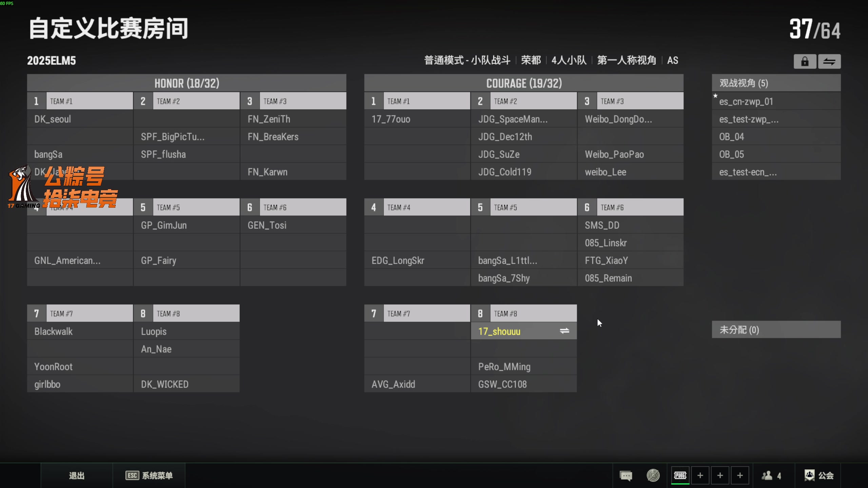Select COURAGE TEAM #6 header
This screenshot has height=488, width=868.
tap(631, 207)
